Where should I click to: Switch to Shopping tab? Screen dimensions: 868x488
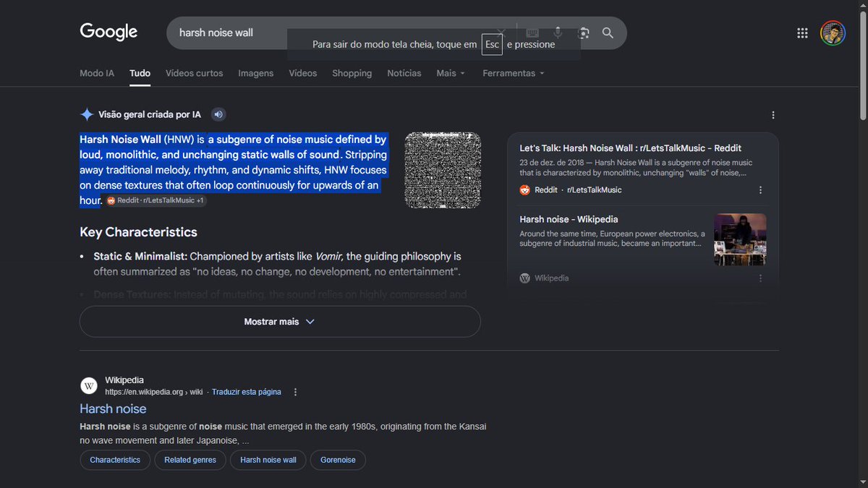(352, 73)
